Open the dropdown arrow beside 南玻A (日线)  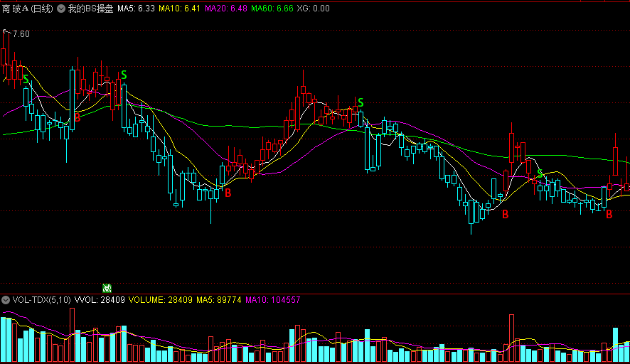pyautogui.click(x=61, y=9)
